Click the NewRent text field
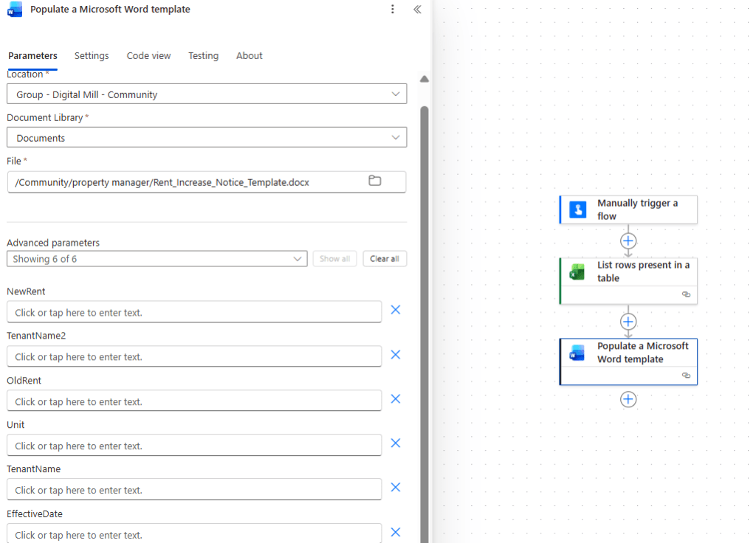756x543 pixels. click(194, 312)
